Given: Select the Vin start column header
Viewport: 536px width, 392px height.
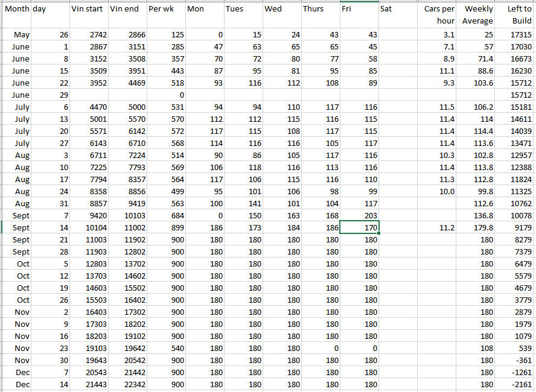Looking at the screenshot, I should tap(89, 10).
